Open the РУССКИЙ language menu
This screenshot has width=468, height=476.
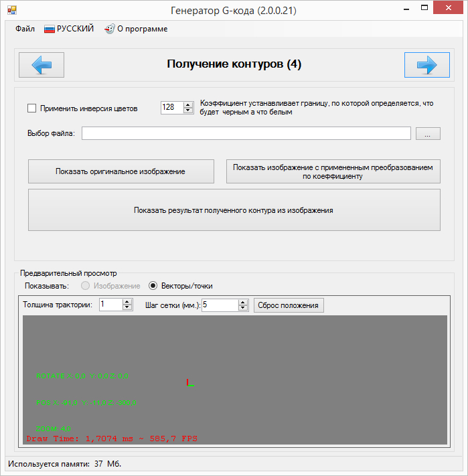coord(69,29)
